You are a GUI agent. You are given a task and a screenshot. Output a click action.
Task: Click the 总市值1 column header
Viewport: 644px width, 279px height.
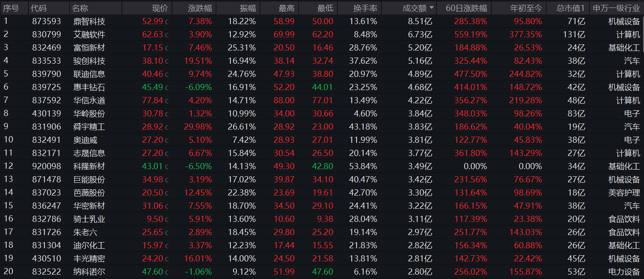(570, 8)
